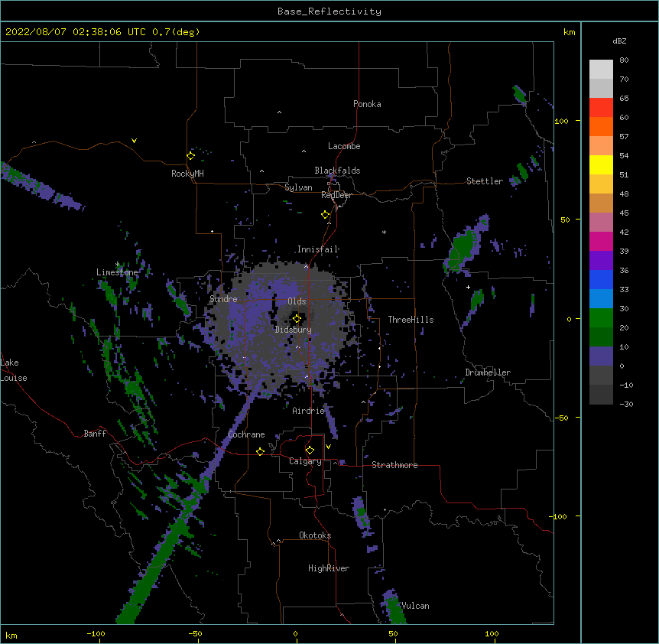Pick the bright blue 33-36 dBZ legend swatch
This screenshot has height=644, width=659.
tap(601, 279)
